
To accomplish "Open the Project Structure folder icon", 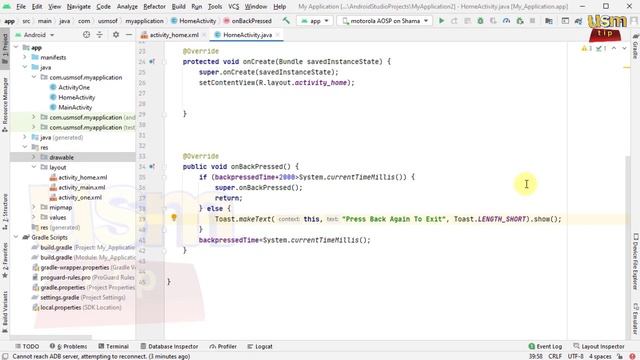I will (x=549, y=21).
